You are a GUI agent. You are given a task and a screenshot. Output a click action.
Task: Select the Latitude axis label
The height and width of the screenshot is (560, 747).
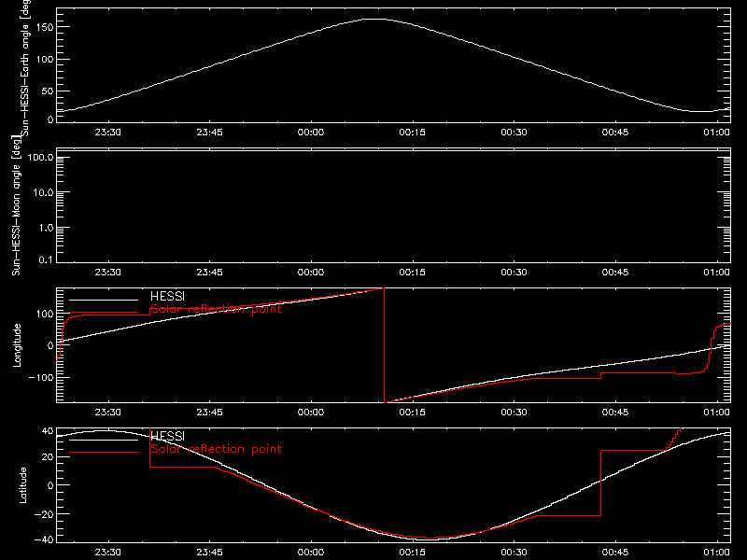click(x=22, y=485)
